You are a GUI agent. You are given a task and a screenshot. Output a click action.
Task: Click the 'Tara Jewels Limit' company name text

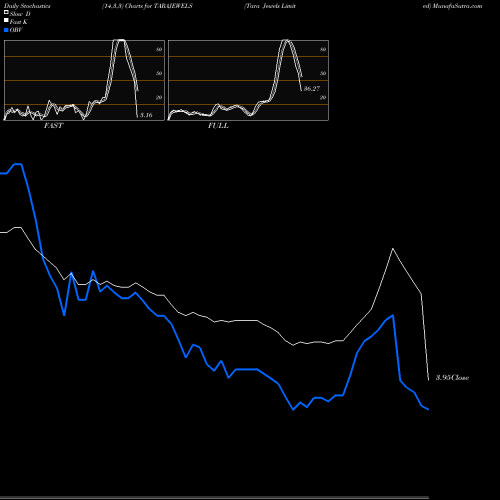click(270, 6)
